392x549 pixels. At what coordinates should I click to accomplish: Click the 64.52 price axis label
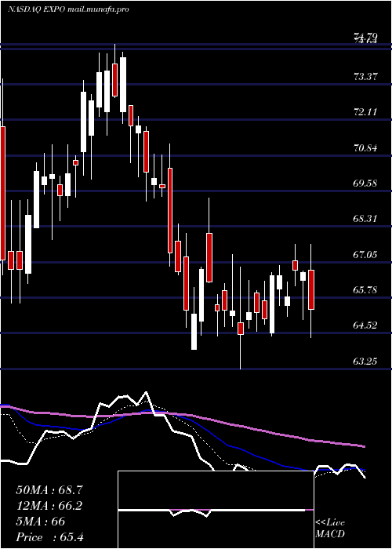pos(366,326)
